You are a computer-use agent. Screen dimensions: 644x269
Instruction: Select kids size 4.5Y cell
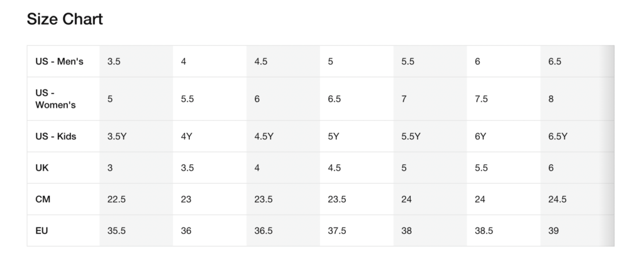[264, 136]
